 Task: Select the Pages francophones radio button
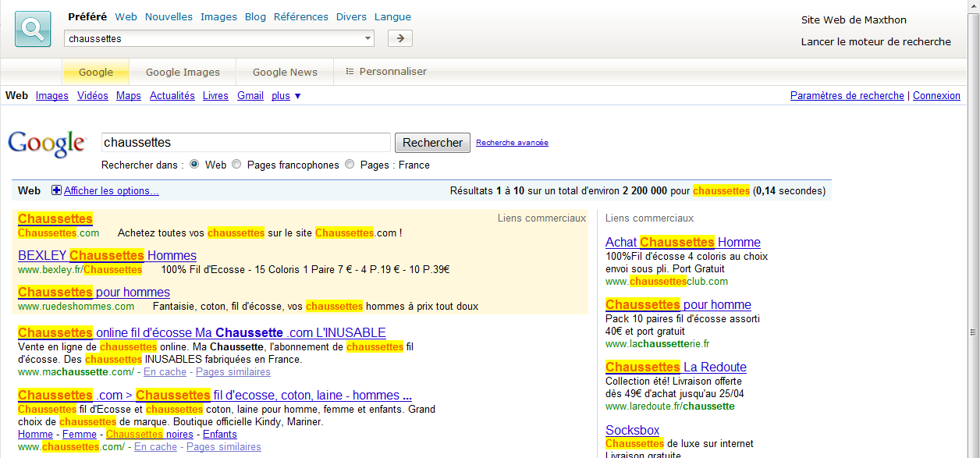coord(236,165)
